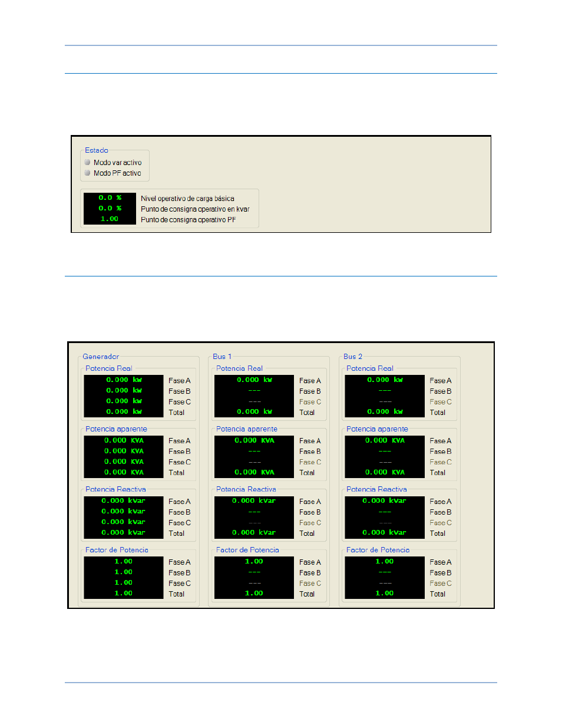
Task: Click Potencia Reactiva title under Generador
Action: point(115,489)
